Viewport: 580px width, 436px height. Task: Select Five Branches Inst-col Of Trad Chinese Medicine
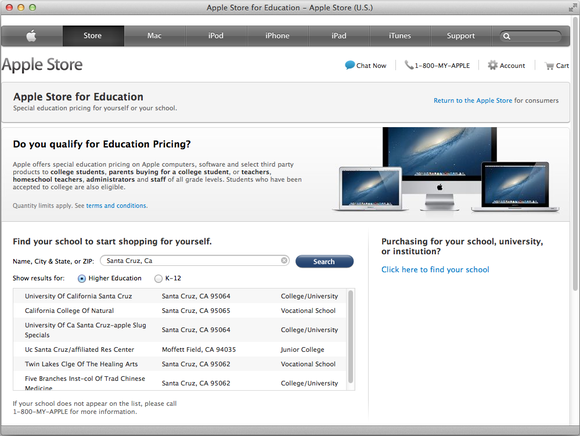click(180, 381)
